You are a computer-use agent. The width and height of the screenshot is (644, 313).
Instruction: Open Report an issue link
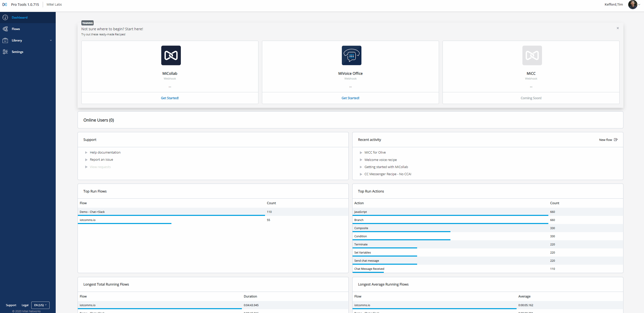click(x=101, y=160)
